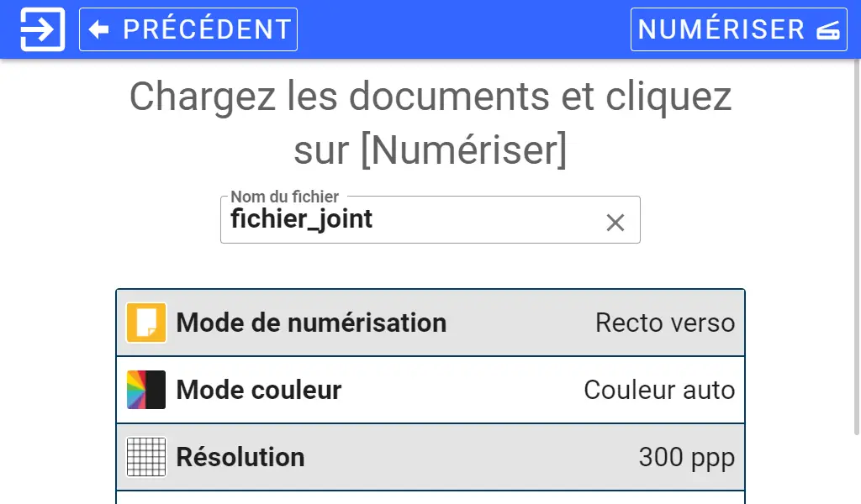Click the exit arrow icon in header
861x504 pixels.
click(x=42, y=29)
